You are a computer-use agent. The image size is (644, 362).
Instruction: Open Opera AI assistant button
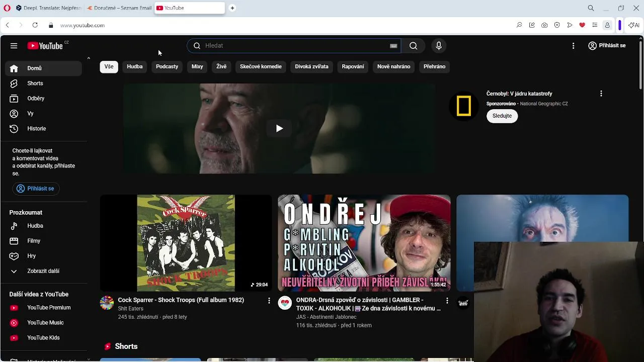(634, 25)
